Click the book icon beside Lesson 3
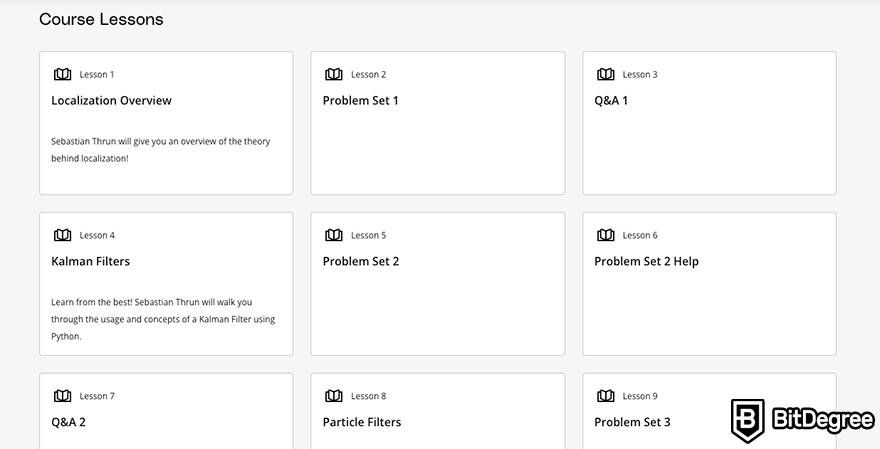Screen dimensions: 880x449 [x=606, y=74]
